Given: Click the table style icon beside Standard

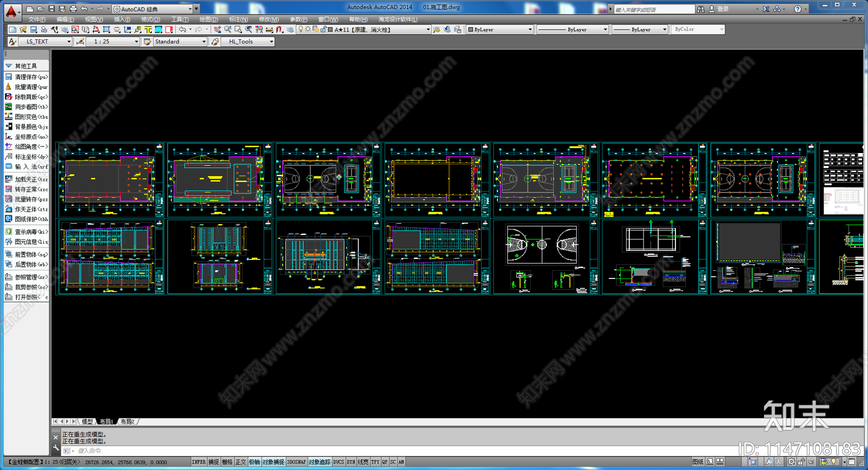Looking at the screenshot, I should tap(147, 41).
